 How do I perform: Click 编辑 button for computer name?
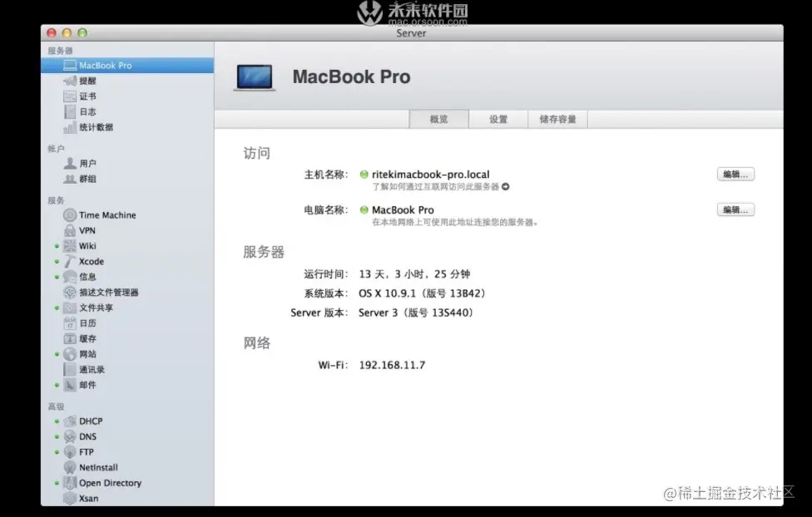pyautogui.click(x=735, y=209)
